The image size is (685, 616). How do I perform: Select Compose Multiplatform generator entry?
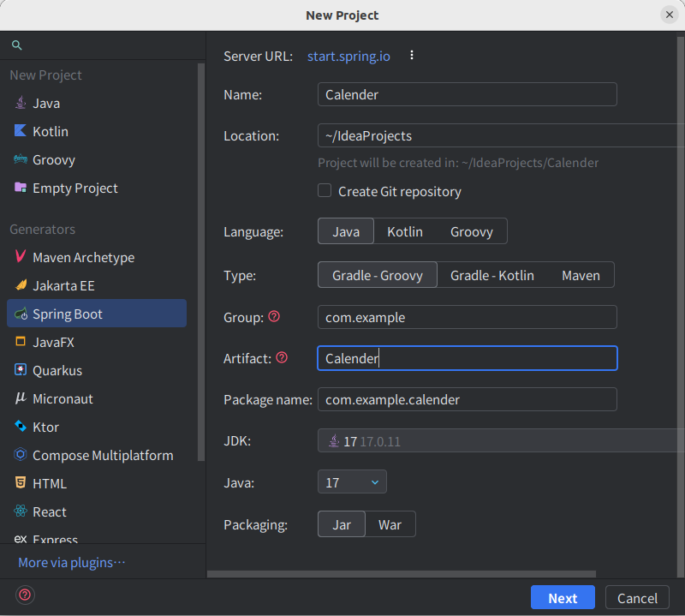pyautogui.click(x=97, y=455)
